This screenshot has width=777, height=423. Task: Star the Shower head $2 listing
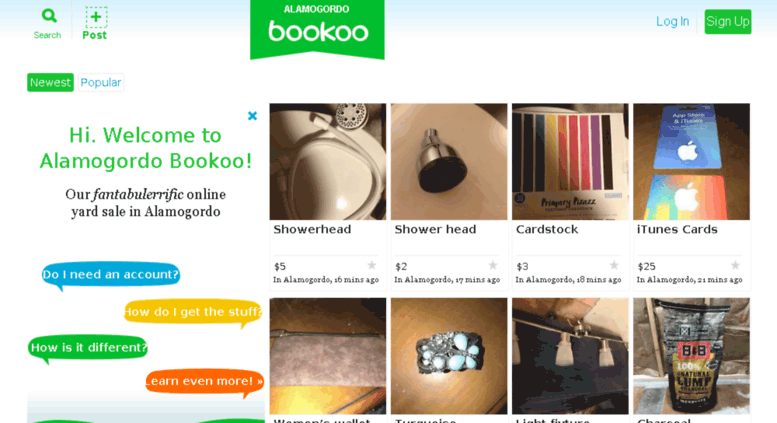(x=493, y=265)
